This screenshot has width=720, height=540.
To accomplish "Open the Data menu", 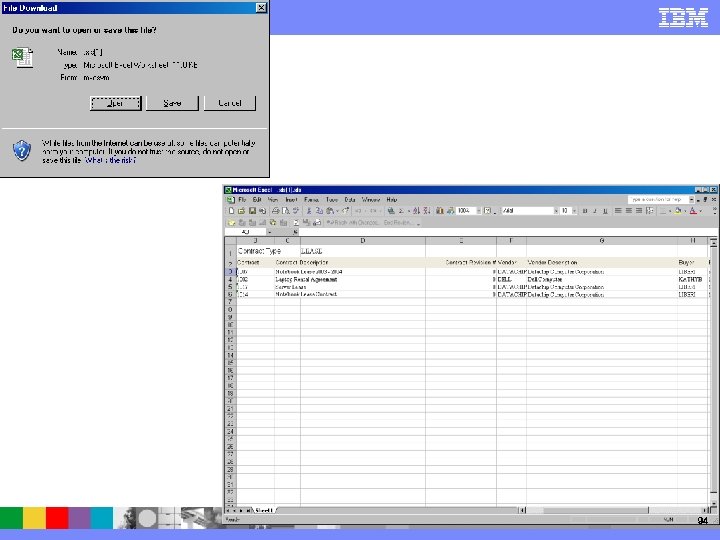I will [350, 200].
